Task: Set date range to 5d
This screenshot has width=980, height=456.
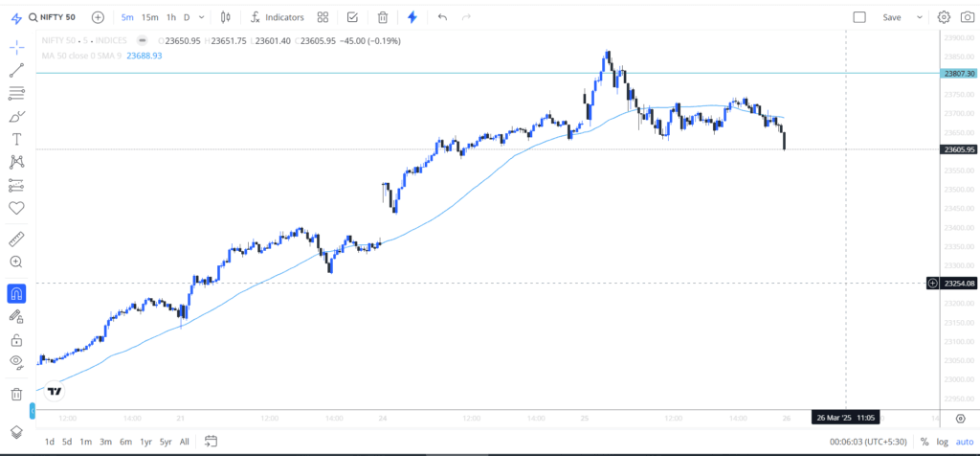Action: (x=67, y=442)
